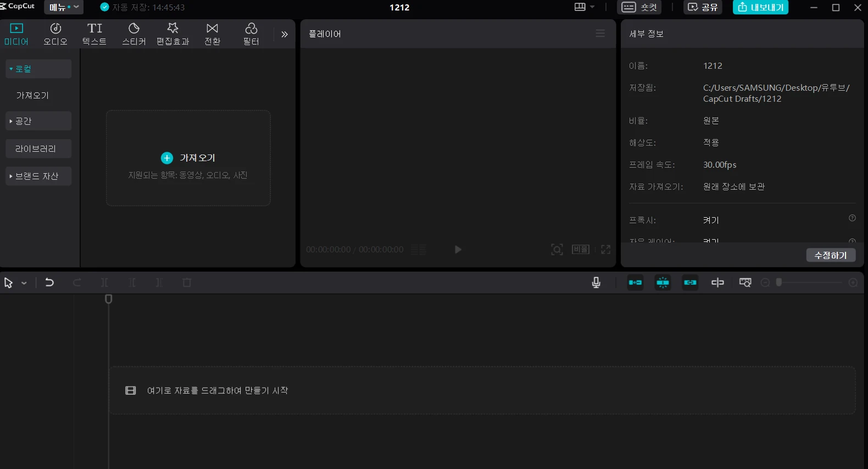Click the delete-left trim tool
The image size is (868, 469).
[x=132, y=283]
